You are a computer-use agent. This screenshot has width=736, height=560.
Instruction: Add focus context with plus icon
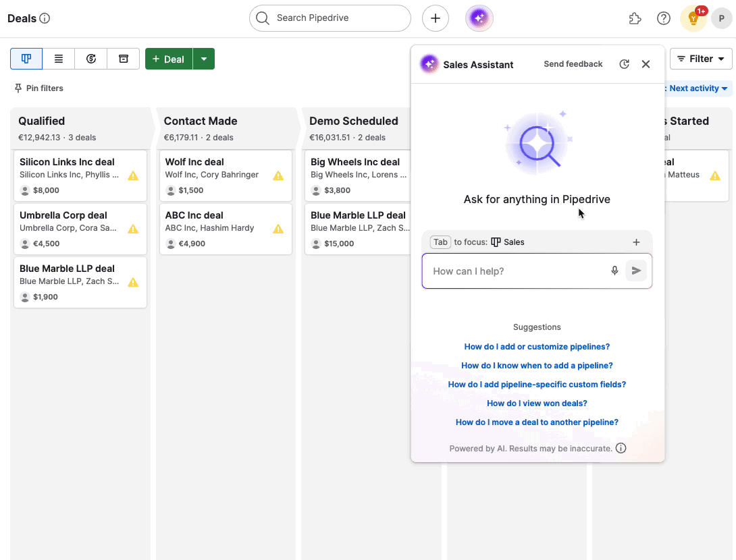636,242
